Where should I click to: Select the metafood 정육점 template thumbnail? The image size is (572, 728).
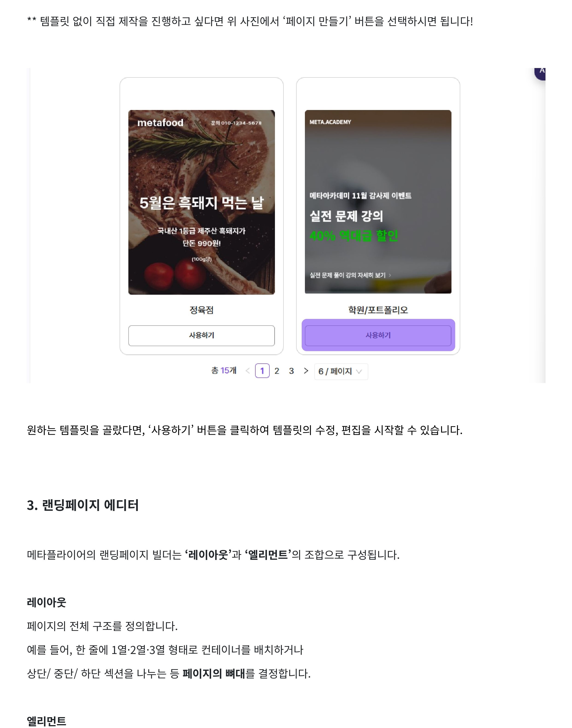(202, 202)
